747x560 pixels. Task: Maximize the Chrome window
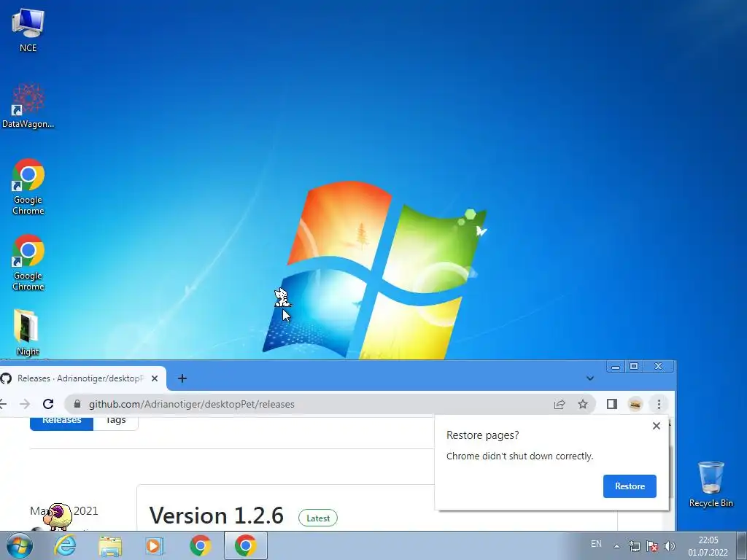634,366
